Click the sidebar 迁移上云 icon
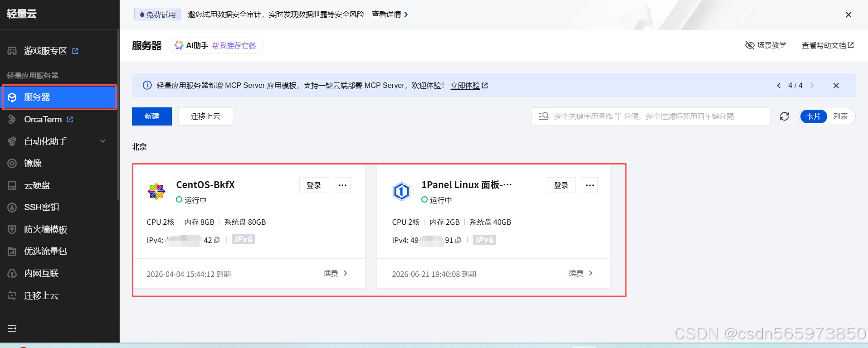 click(x=12, y=295)
